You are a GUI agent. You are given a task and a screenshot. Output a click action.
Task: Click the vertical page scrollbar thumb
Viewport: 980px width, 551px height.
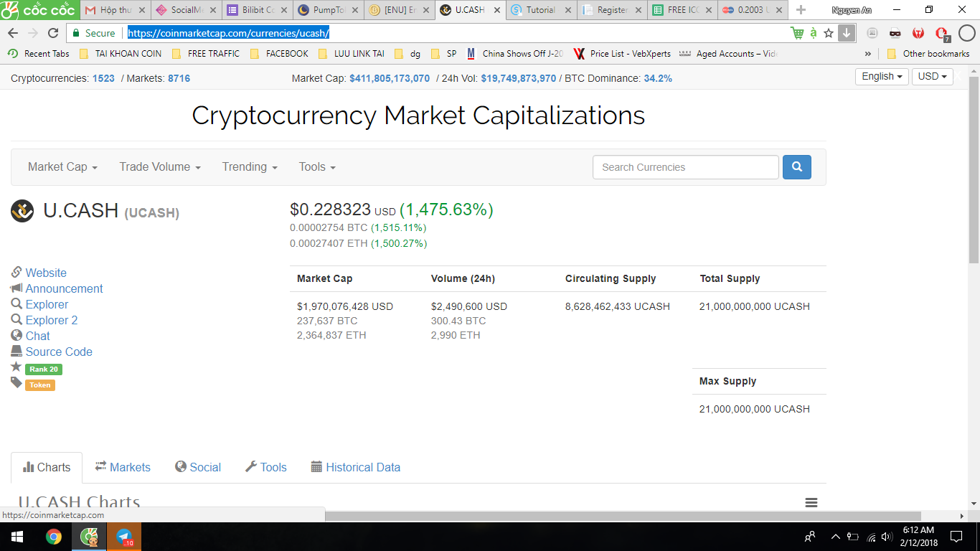click(974, 169)
